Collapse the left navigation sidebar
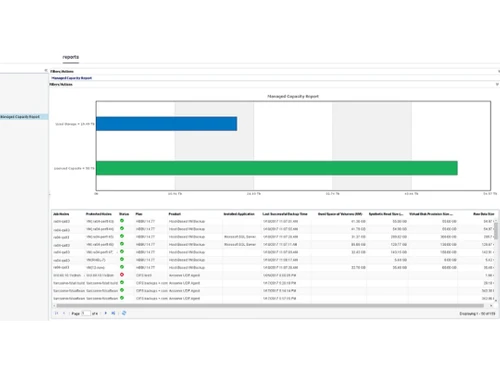Screen dimensions: 500x375 [46, 71]
